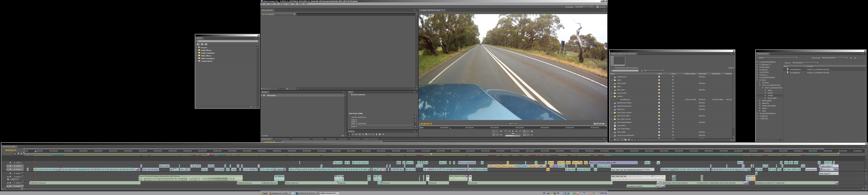Viewport: 868px width, 195px height.
Task: Expand trash bin in Project panel
Action: [612, 80]
